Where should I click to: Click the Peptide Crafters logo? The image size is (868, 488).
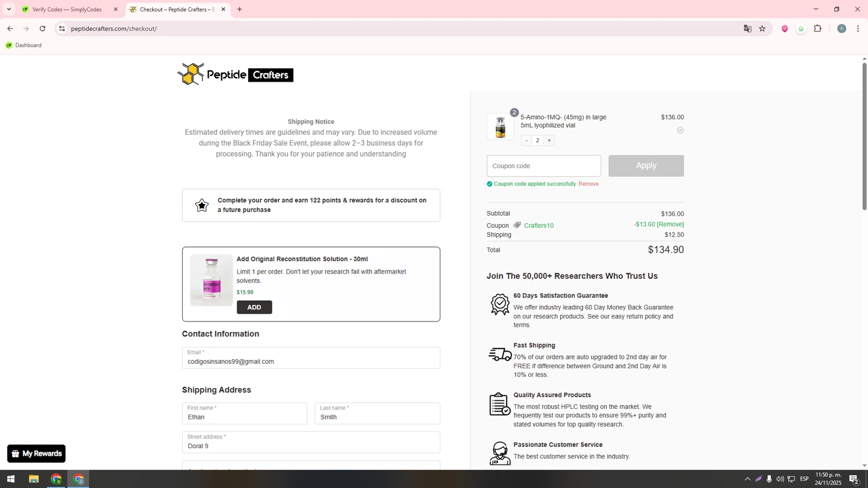235,74
